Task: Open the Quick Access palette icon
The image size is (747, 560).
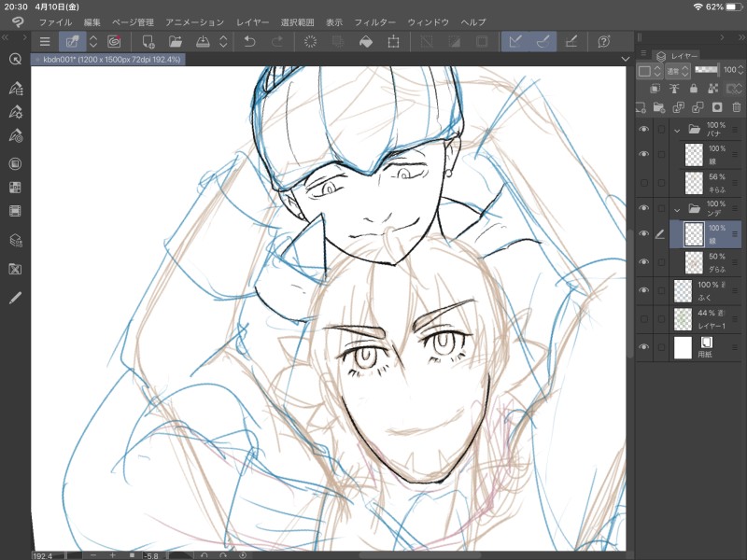Action: coord(15,59)
